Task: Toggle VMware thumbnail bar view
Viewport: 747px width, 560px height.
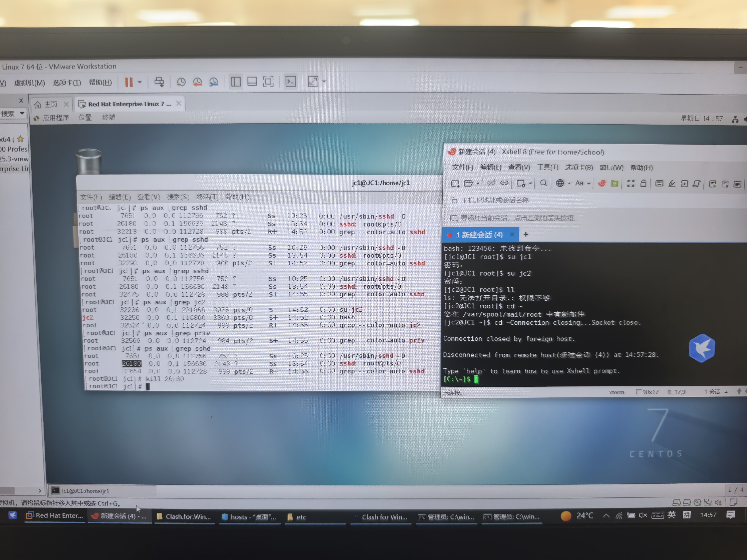Action: pyautogui.click(x=252, y=82)
